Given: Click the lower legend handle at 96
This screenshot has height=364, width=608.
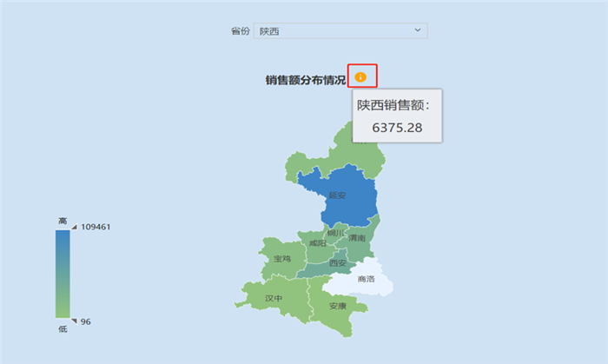Looking at the screenshot, I should tap(75, 321).
